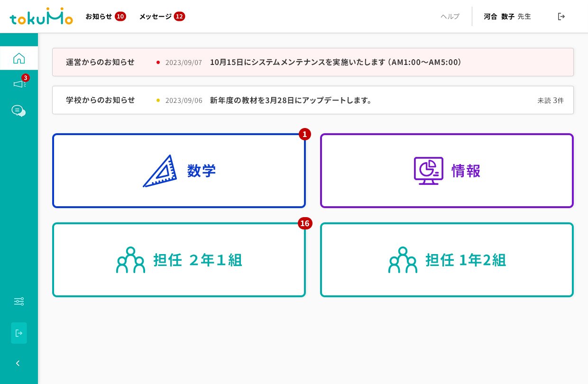The width and height of the screenshot is (588, 384).
Task: Open the settings sliders icon in the sidebar
Action: click(19, 302)
